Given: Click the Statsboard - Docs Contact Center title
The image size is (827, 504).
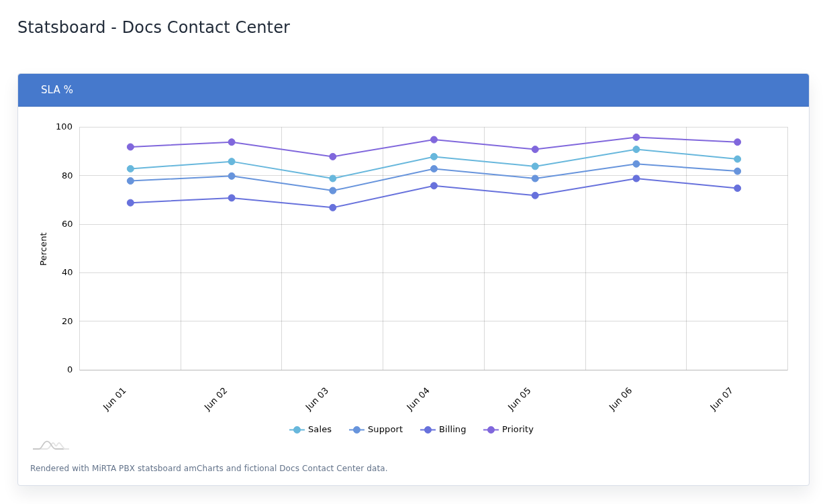Looking at the screenshot, I should click(154, 28).
